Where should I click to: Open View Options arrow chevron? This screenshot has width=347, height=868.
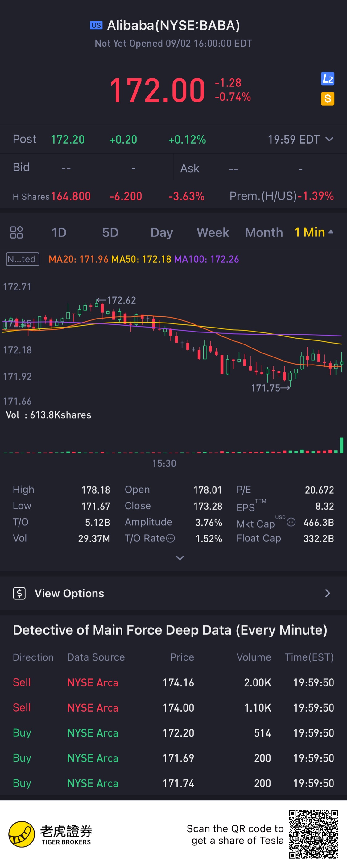pos(328,593)
